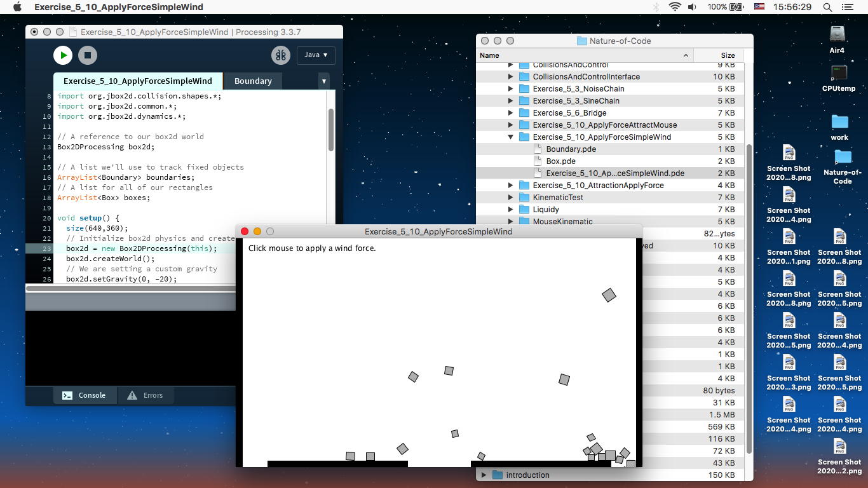Image resolution: width=868 pixels, height=488 pixels.
Task: Expand the KinematicTest folder
Action: 510,198
